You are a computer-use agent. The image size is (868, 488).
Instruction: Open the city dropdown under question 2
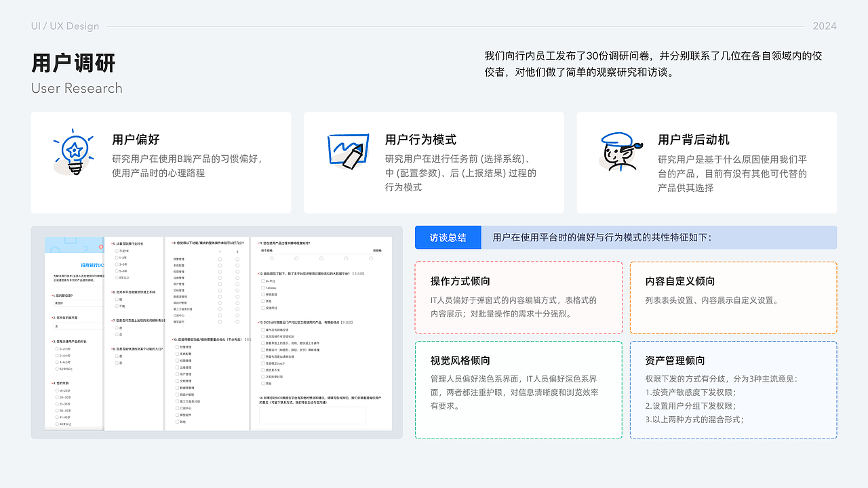click(78, 326)
